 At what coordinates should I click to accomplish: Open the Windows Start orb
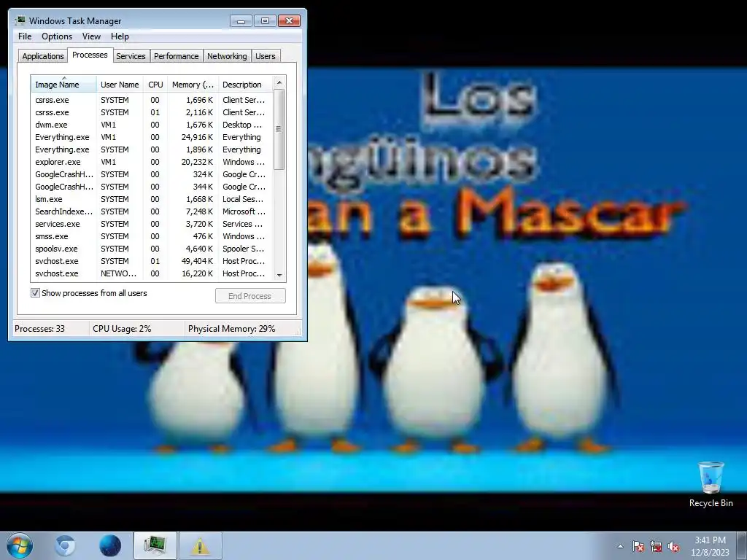tap(20, 545)
